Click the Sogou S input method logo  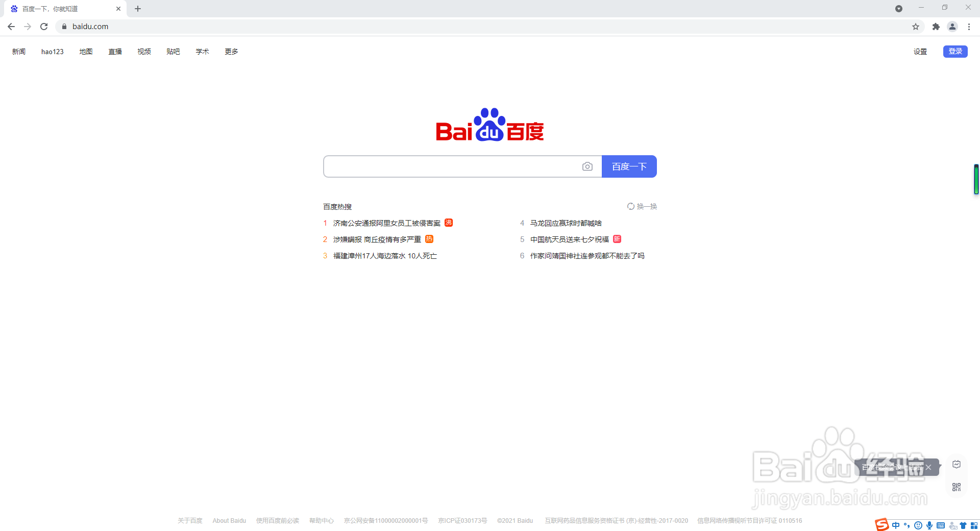[x=882, y=525]
